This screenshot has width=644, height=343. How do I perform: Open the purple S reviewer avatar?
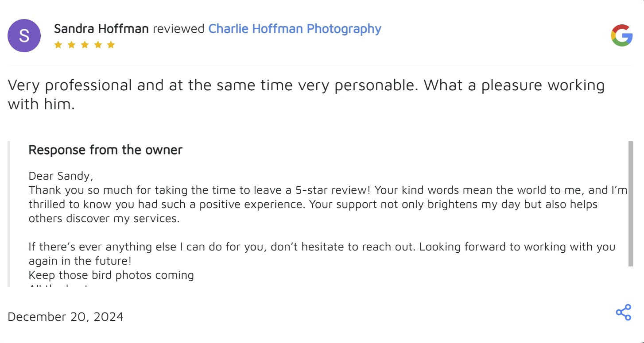point(24,36)
